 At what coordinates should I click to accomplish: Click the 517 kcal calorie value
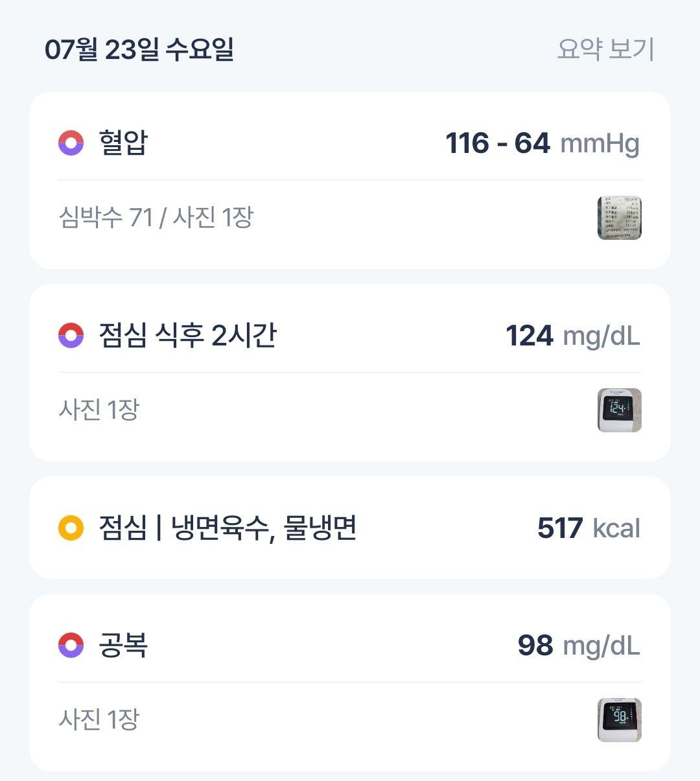coord(589,528)
